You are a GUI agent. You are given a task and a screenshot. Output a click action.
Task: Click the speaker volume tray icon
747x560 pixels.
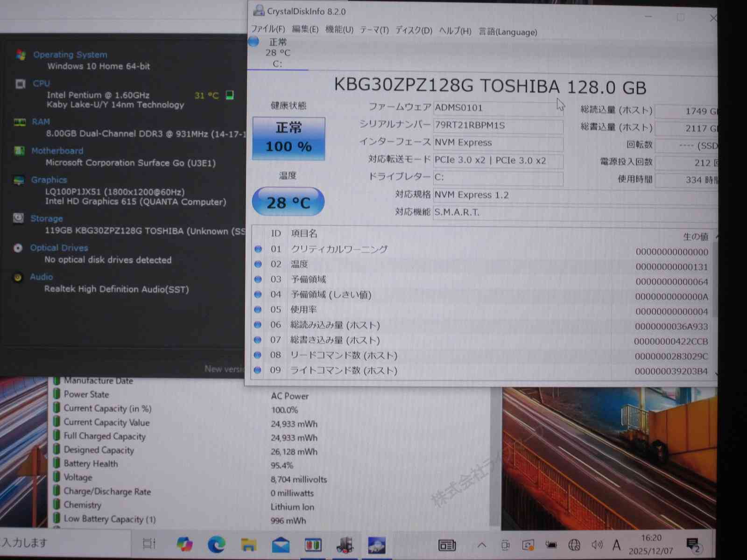pyautogui.click(x=597, y=545)
